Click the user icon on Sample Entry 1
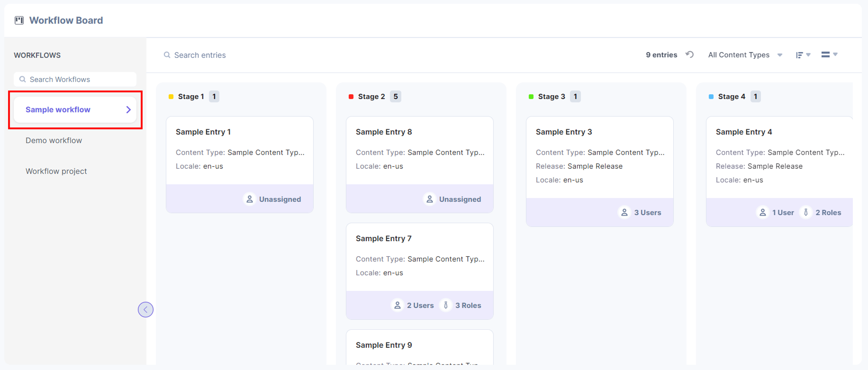 coord(249,199)
